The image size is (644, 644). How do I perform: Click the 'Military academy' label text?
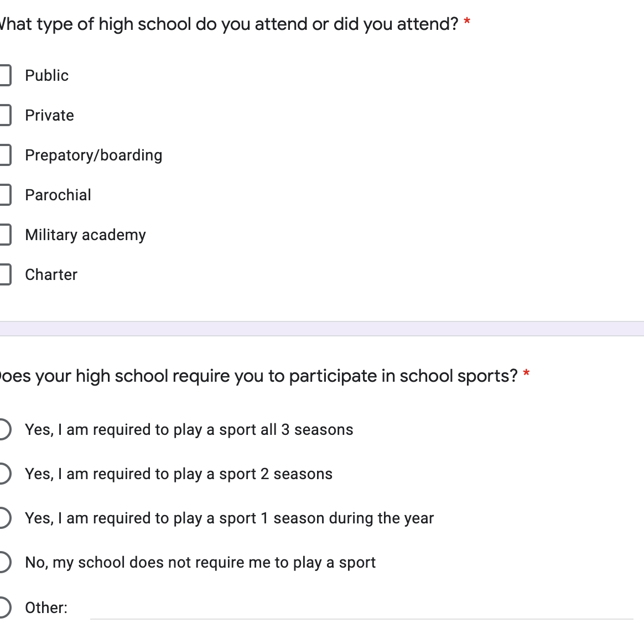pyautogui.click(x=85, y=235)
